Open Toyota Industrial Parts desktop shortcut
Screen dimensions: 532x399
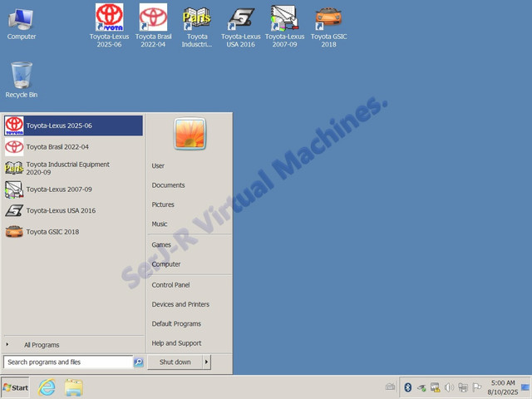(197, 26)
